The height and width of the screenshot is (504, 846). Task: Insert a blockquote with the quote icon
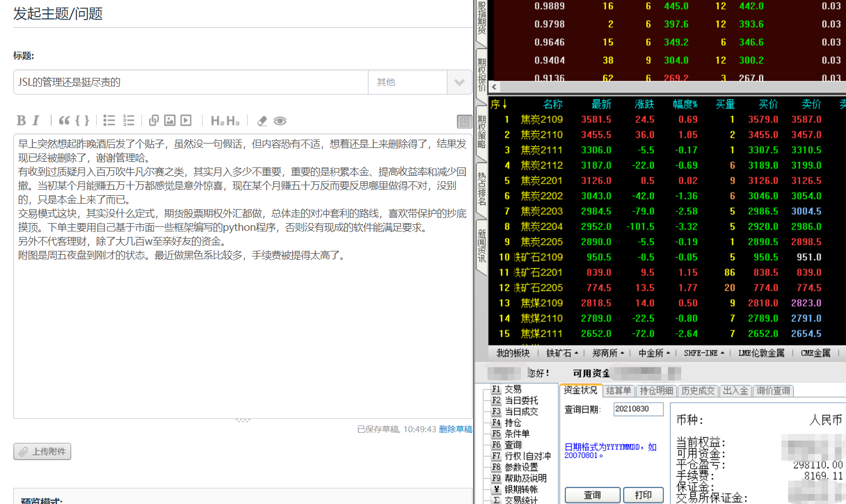[65, 121]
